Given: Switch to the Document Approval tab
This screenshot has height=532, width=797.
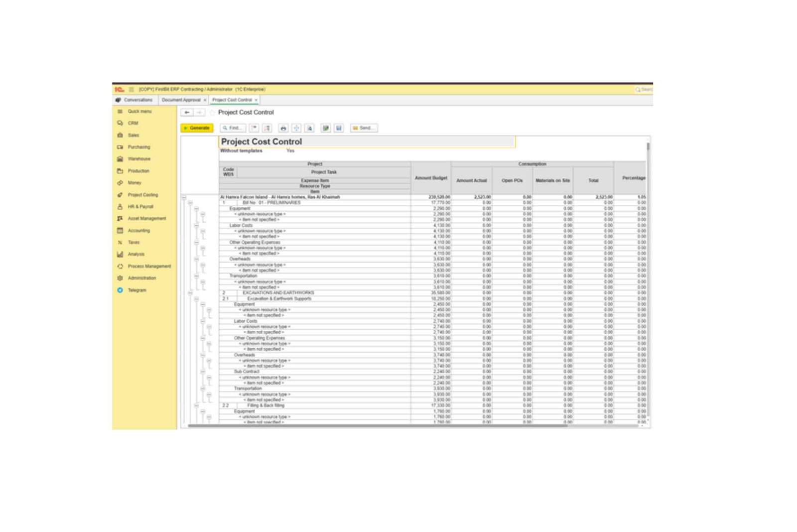Looking at the screenshot, I should pos(181,100).
